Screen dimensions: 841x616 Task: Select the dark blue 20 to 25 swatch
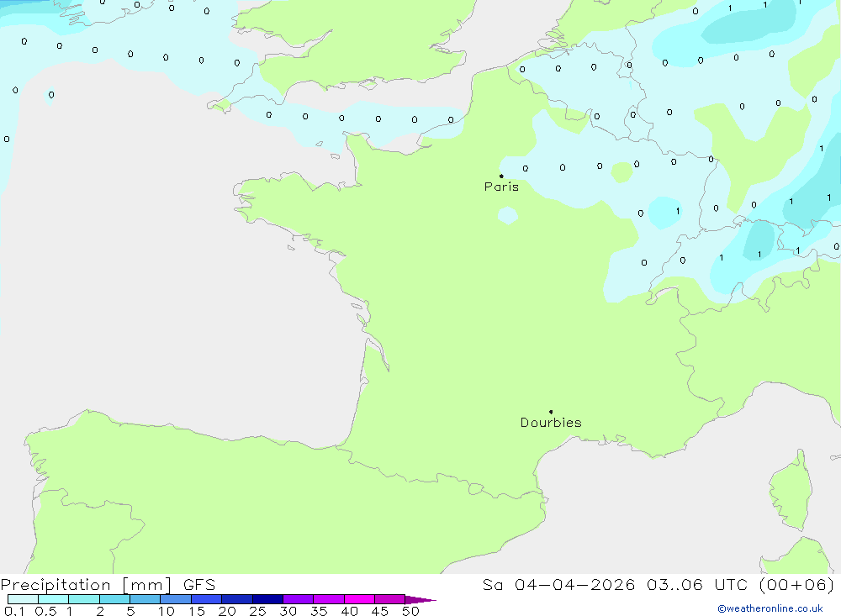[x=237, y=599]
